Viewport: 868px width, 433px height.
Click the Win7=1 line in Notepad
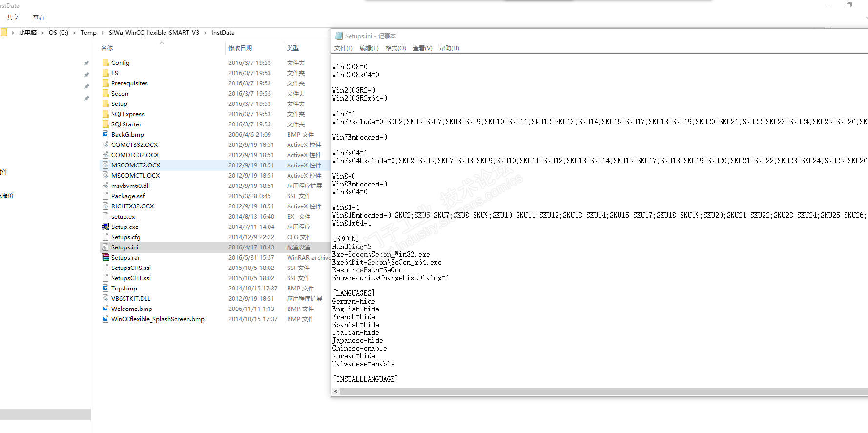[344, 114]
